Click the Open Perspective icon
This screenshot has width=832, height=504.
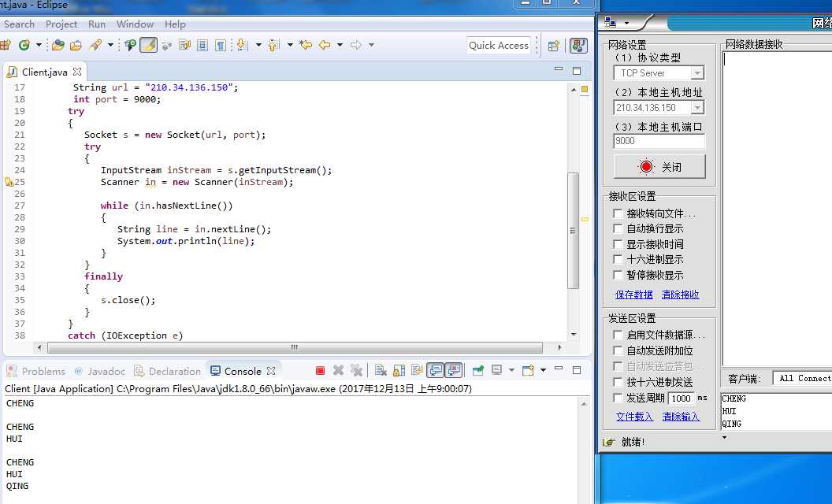click(553, 46)
